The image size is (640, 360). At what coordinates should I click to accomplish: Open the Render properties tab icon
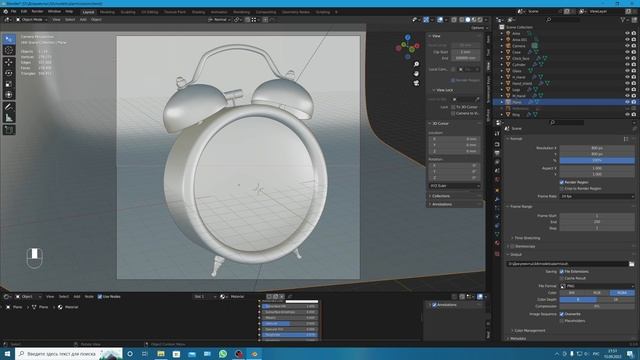point(497,144)
